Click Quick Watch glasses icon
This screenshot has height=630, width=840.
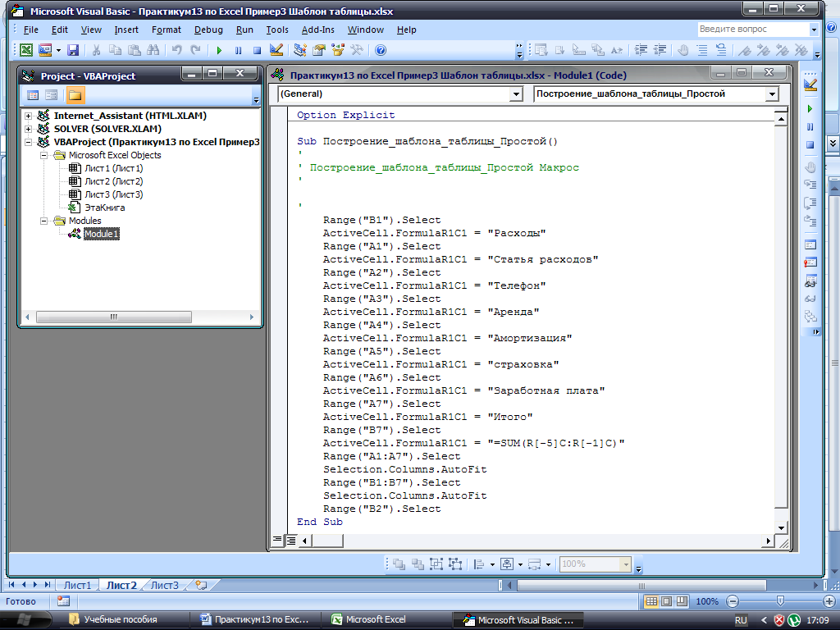point(810,299)
